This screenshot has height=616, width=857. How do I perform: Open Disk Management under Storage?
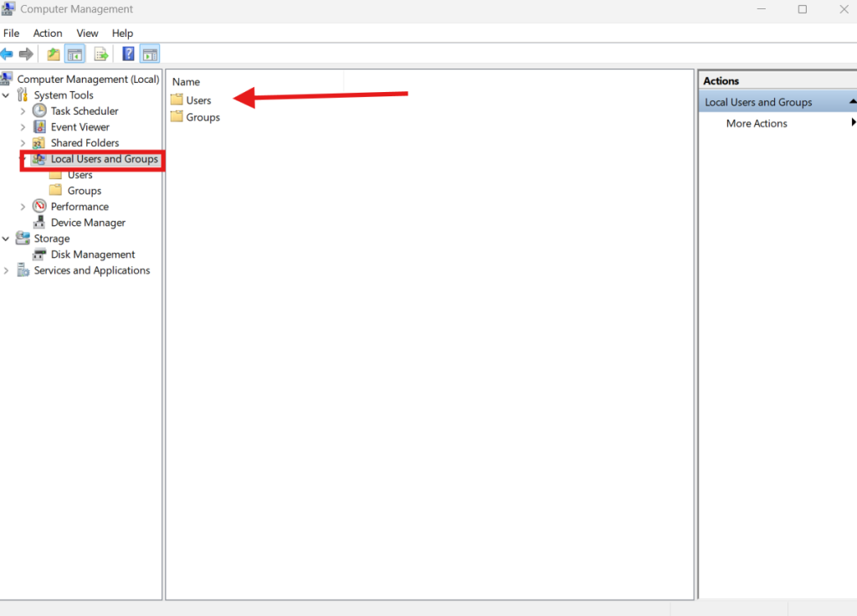pos(90,254)
